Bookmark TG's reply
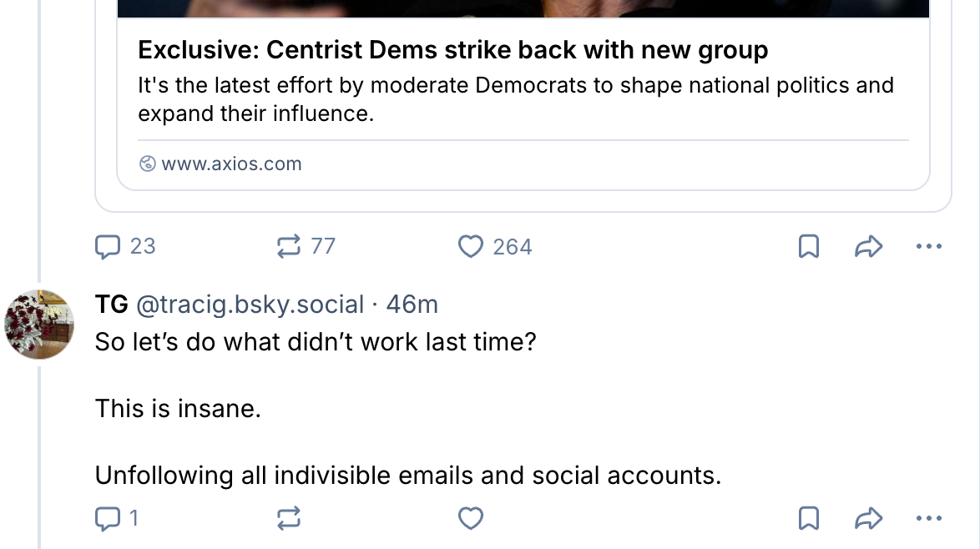Viewport: 980px width, 549px height. (808, 519)
